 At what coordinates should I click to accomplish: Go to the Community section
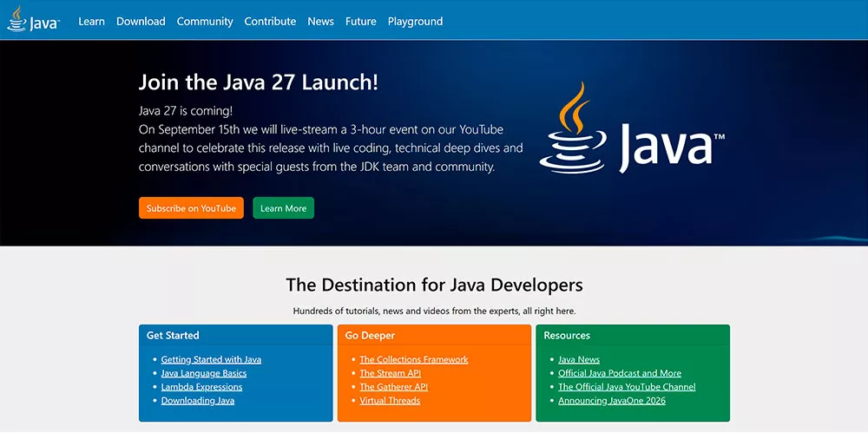click(205, 22)
